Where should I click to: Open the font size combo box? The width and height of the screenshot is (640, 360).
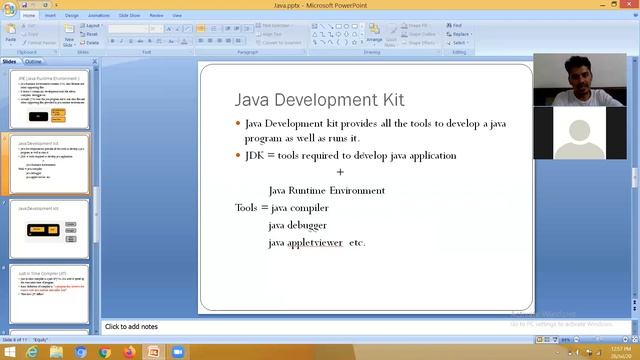156,29
